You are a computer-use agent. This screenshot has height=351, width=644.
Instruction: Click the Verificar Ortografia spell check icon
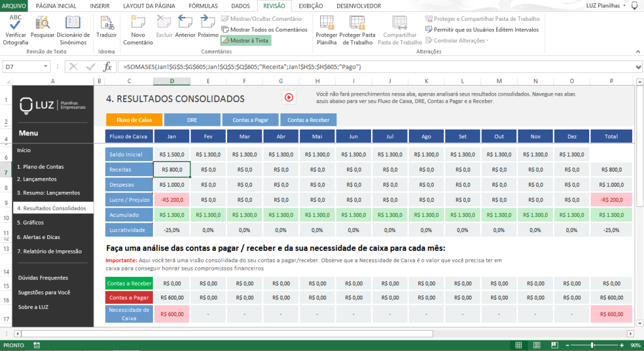pyautogui.click(x=16, y=23)
